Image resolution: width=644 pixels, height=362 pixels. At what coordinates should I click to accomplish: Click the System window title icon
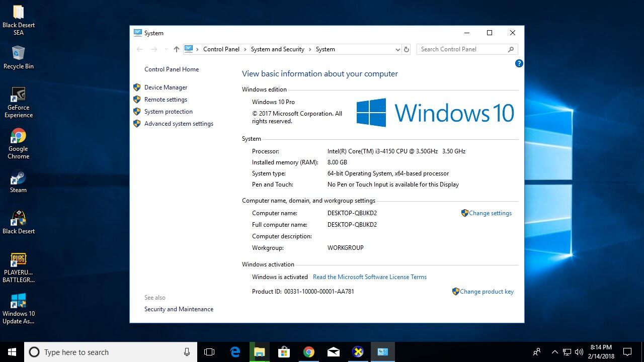point(138,33)
